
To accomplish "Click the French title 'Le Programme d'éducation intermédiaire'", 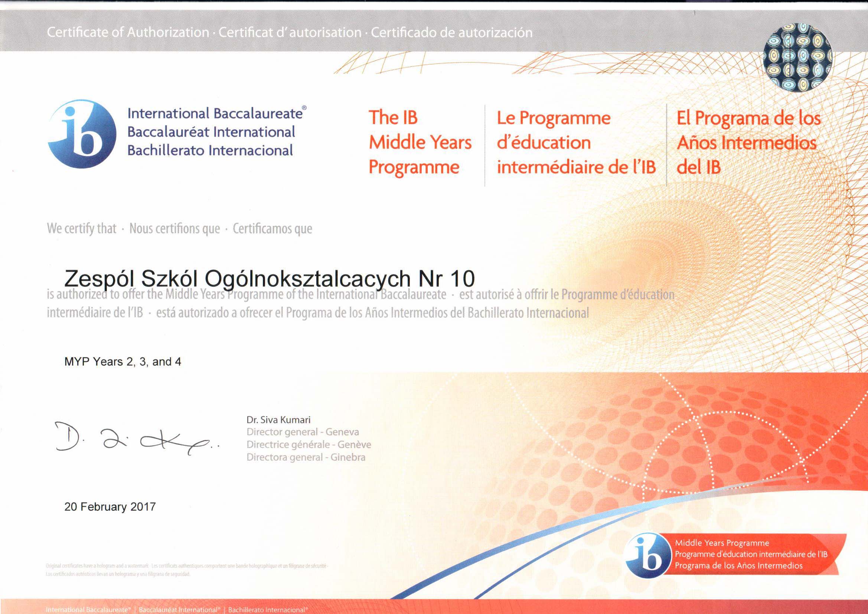I will click(x=576, y=143).
